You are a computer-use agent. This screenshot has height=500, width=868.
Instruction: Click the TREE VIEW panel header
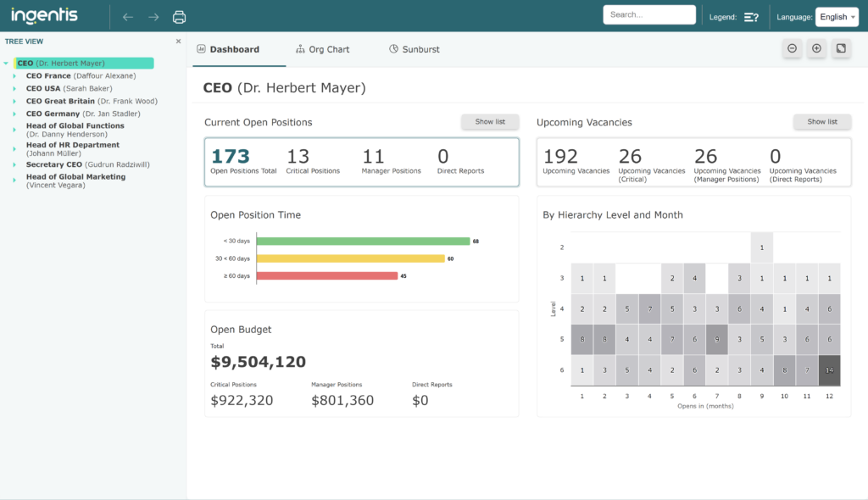pyautogui.click(x=24, y=42)
